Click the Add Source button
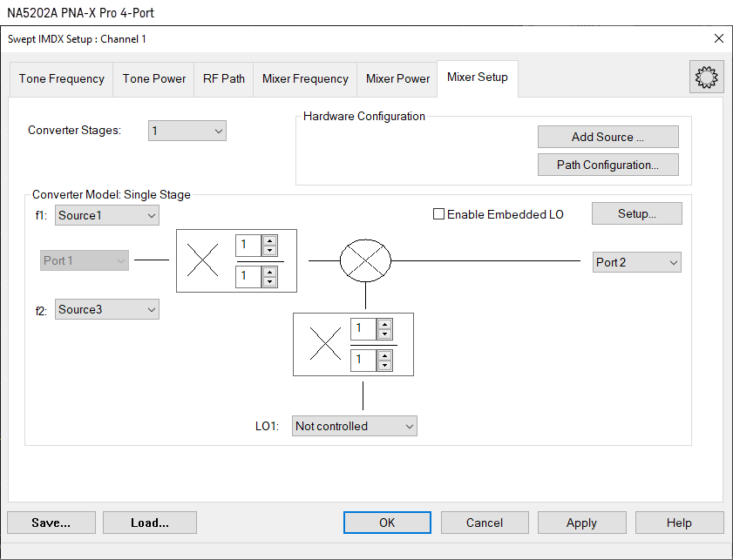This screenshot has height=560, width=733. (607, 137)
